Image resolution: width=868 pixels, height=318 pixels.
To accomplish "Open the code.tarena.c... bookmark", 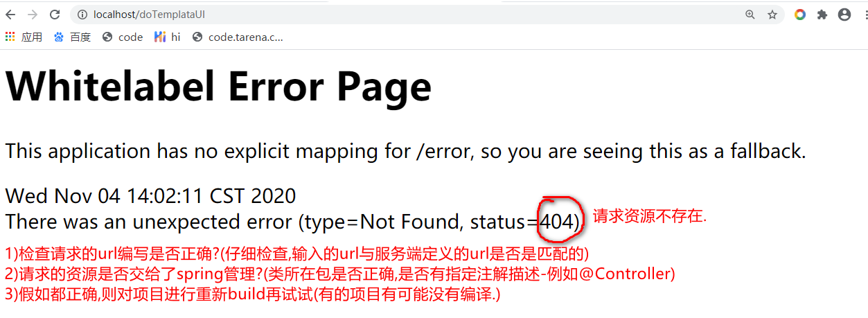I will point(238,37).
